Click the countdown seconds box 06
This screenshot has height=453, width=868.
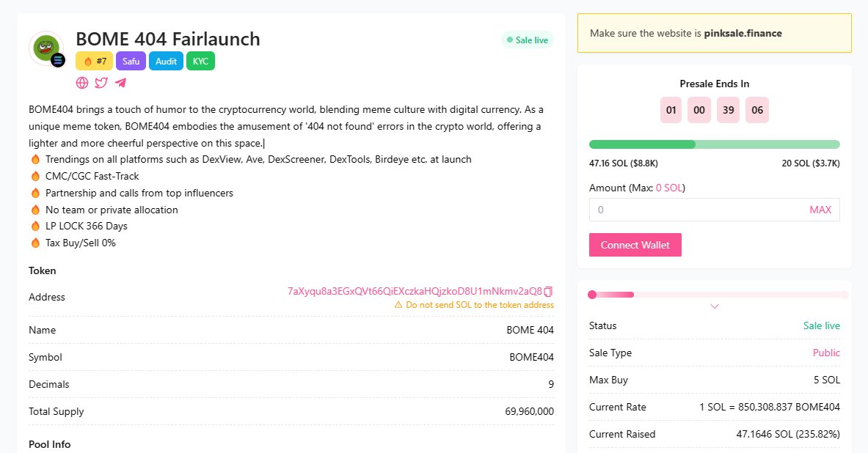(757, 110)
